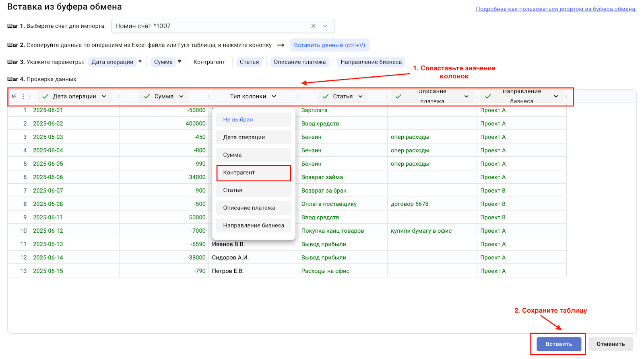Click the checkmark icon beside Статья header
Image resolution: width=644 pixels, height=359 pixels.
tap(326, 96)
